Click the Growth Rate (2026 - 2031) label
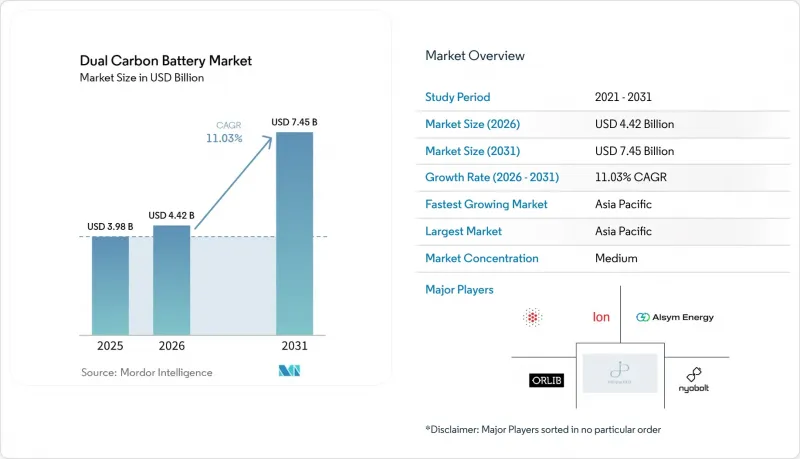800x459 pixels. pyautogui.click(x=492, y=177)
